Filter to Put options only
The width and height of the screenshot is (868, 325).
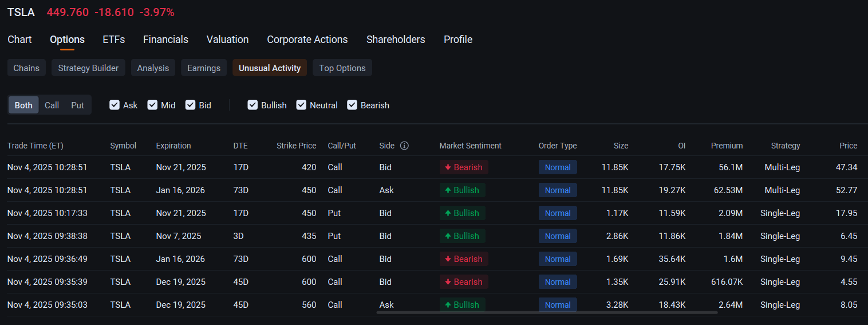[x=77, y=105]
